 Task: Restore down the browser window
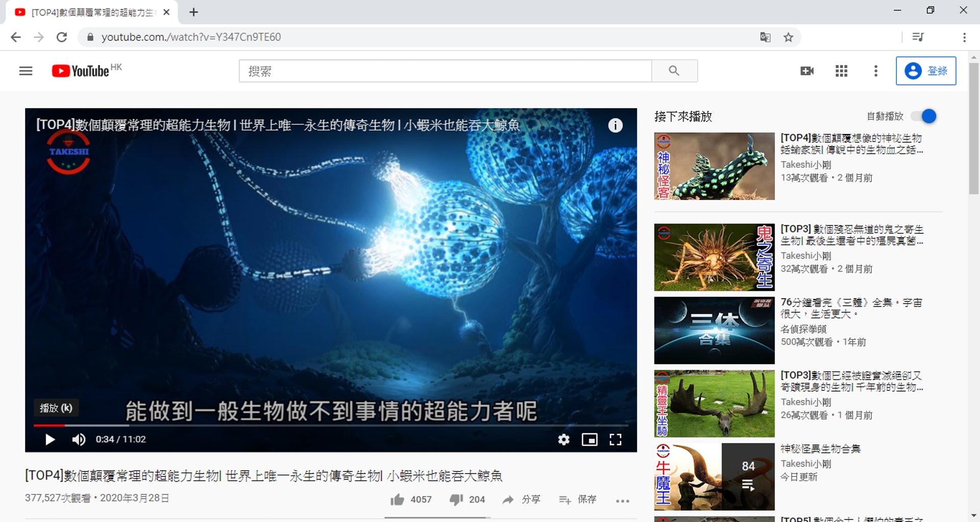tap(930, 10)
